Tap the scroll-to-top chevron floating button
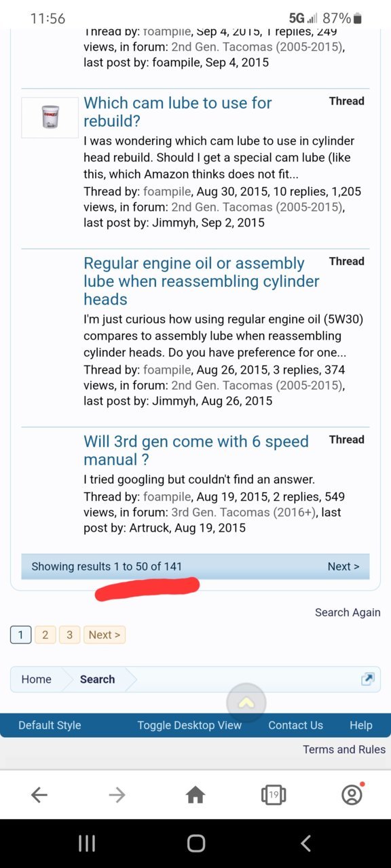Screen dimensions: 391x868 [x=246, y=703]
